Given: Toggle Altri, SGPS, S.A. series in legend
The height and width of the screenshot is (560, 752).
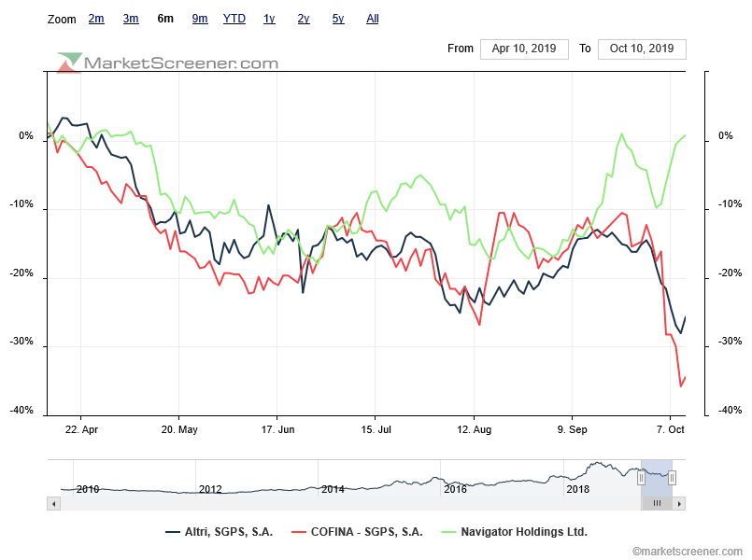Looking at the screenshot, I should pos(220,532).
